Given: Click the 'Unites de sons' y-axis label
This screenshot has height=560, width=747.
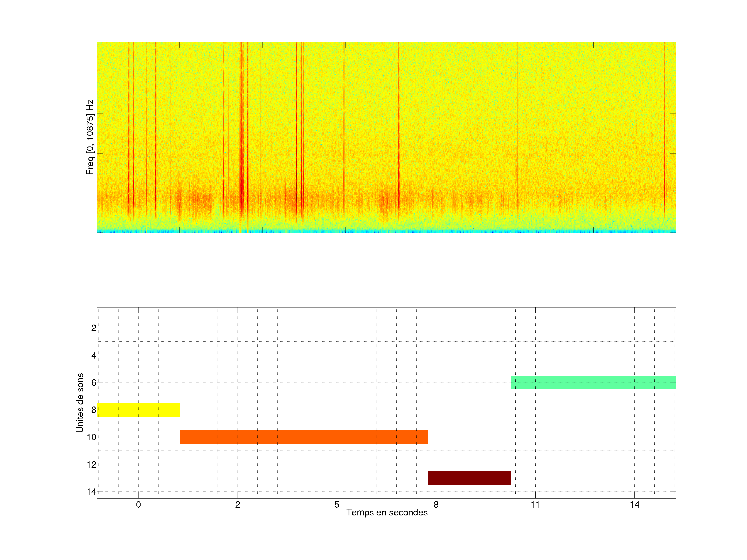Looking at the screenshot, I should point(80,403).
